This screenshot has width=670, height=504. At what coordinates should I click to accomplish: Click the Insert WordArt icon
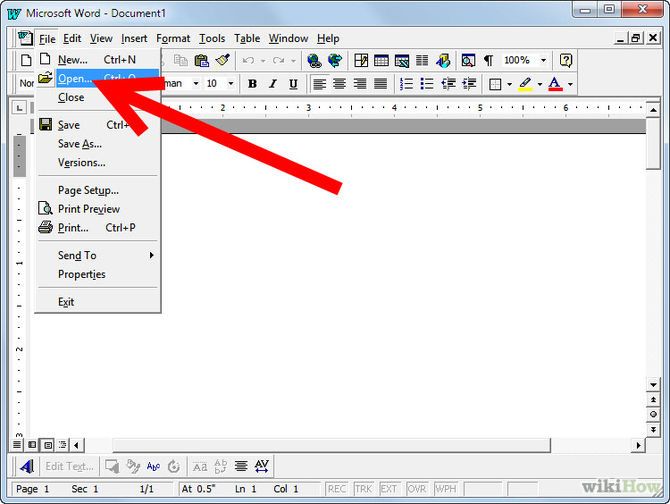[x=27, y=466]
